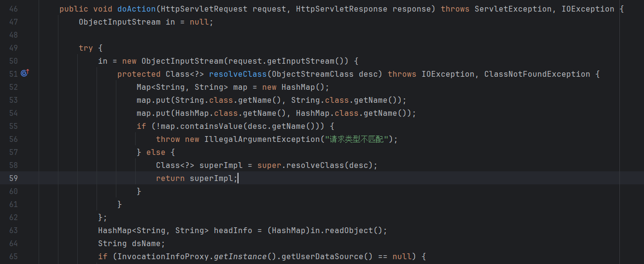
Task: Click line number 46 in the gutter
Action: tap(14, 9)
